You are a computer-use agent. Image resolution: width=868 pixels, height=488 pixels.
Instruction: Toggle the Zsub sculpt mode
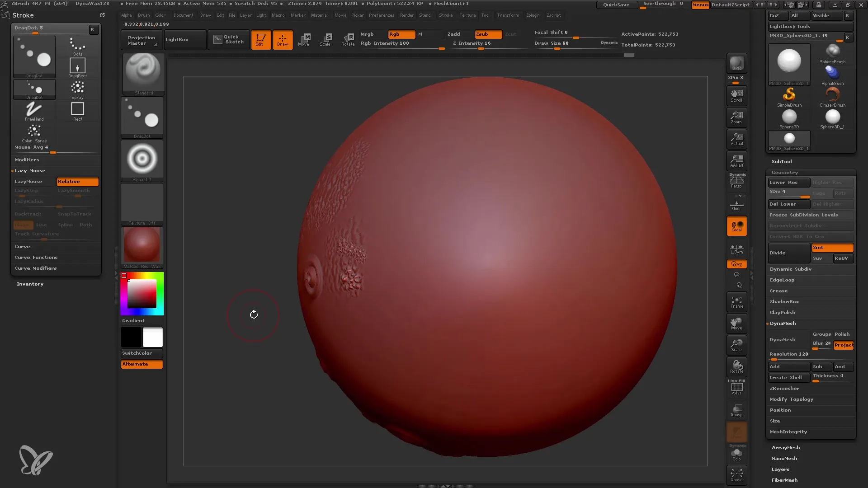tap(488, 34)
